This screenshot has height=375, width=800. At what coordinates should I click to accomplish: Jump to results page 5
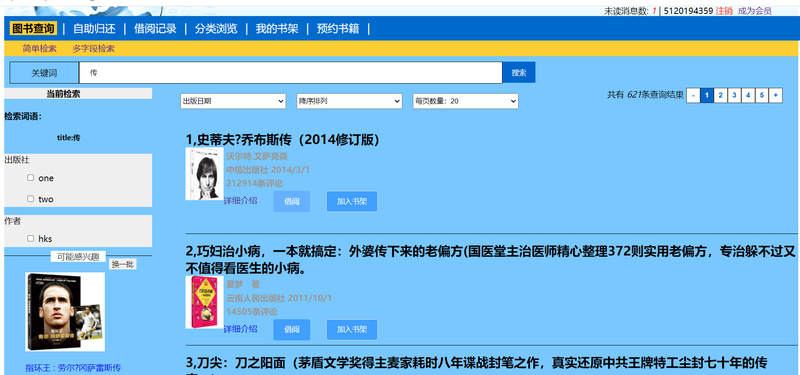point(762,95)
